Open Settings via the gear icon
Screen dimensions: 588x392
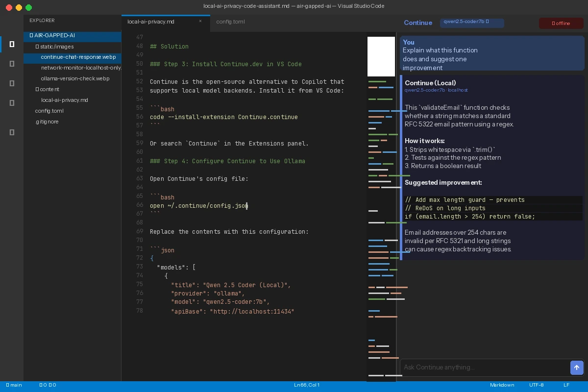[12, 132]
